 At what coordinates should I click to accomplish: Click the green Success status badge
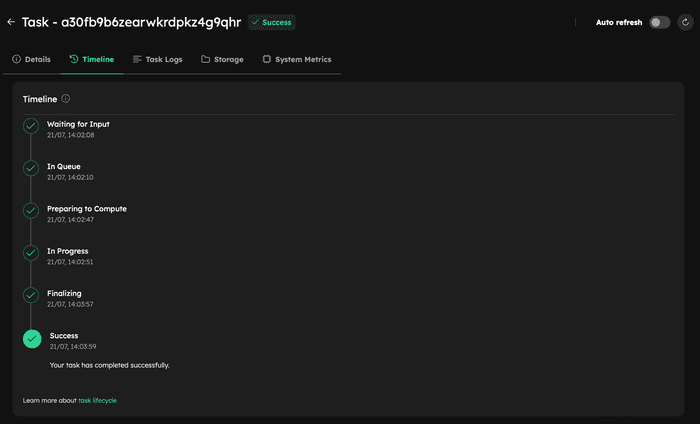point(272,22)
